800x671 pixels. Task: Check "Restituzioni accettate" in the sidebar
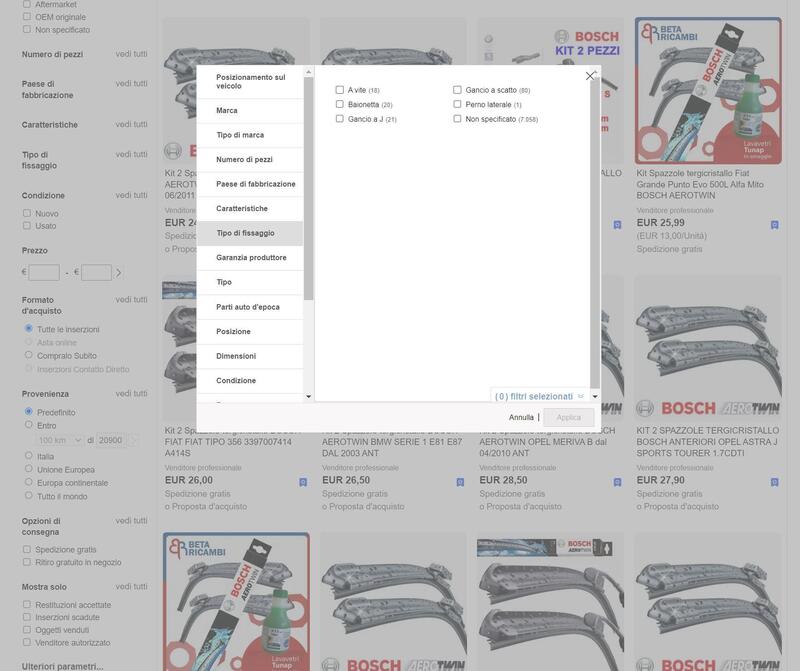coord(27,605)
